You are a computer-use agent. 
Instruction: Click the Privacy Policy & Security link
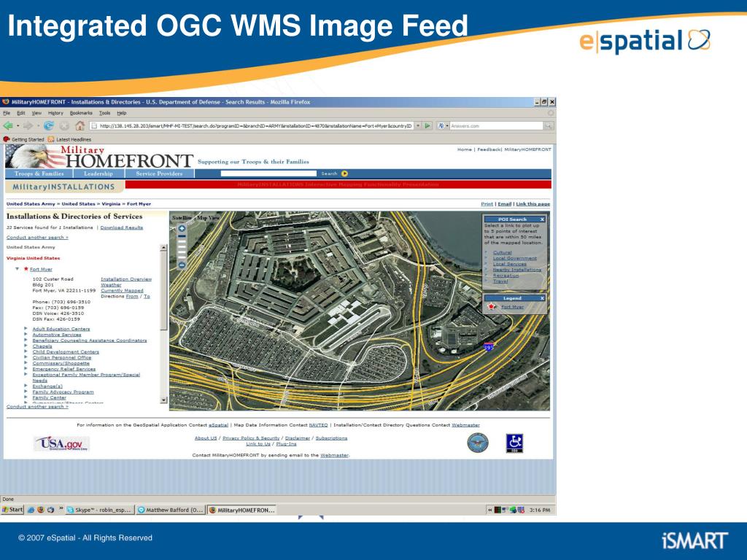click(251, 438)
